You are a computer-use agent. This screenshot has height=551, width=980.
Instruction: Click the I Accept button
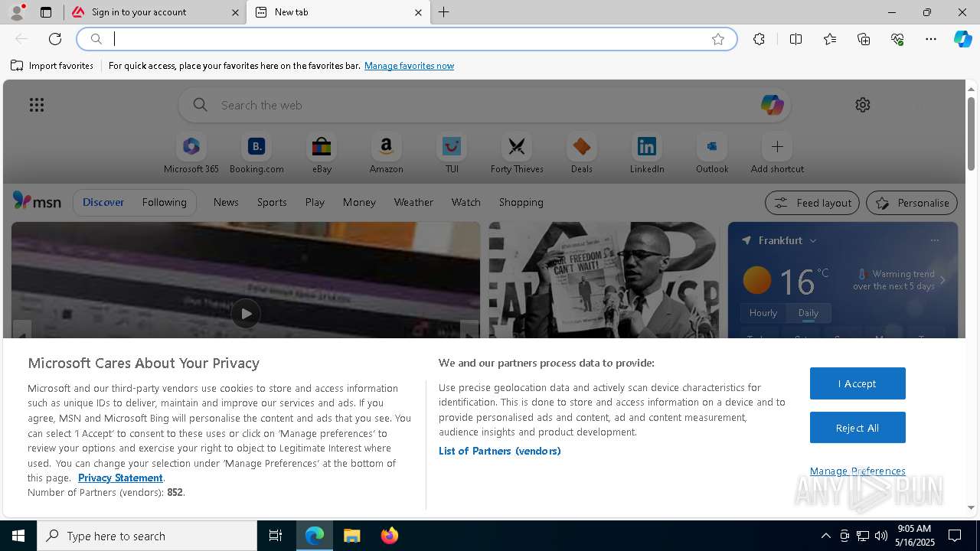coord(857,383)
